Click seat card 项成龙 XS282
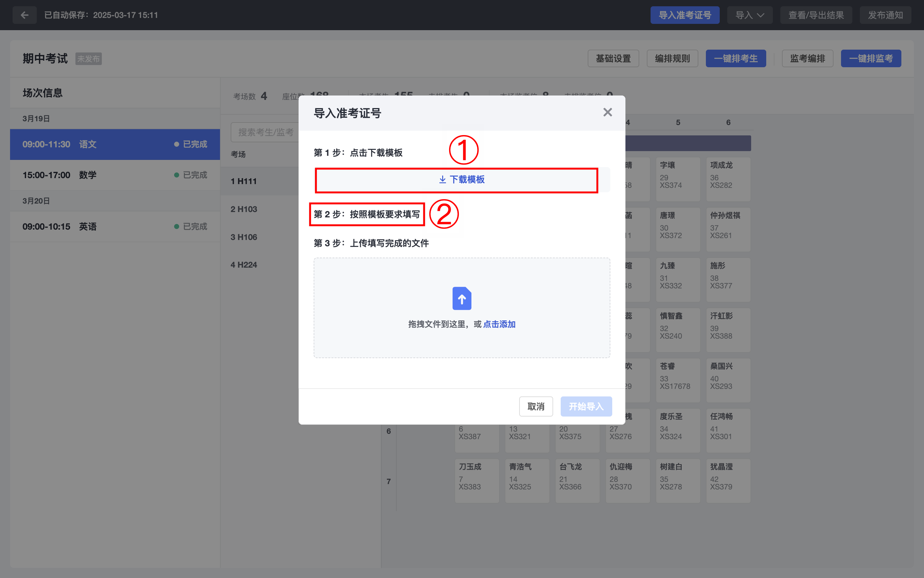Viewport: 924px width, 578px height. pyautogui.click(x=728, y=179)
